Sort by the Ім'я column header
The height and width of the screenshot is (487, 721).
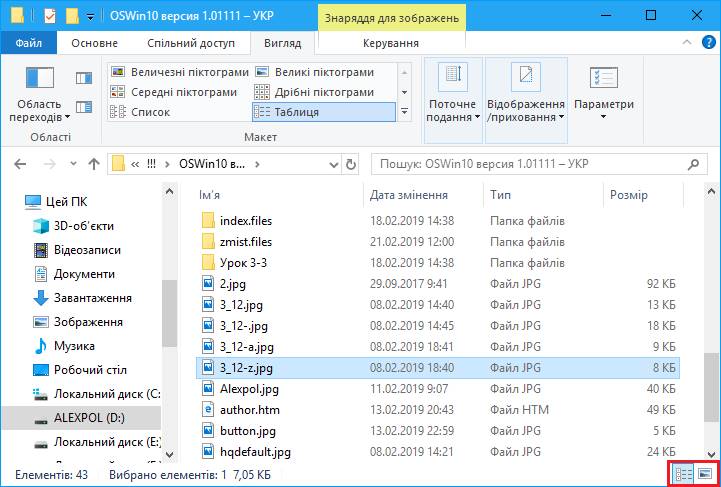click(280, 195)
